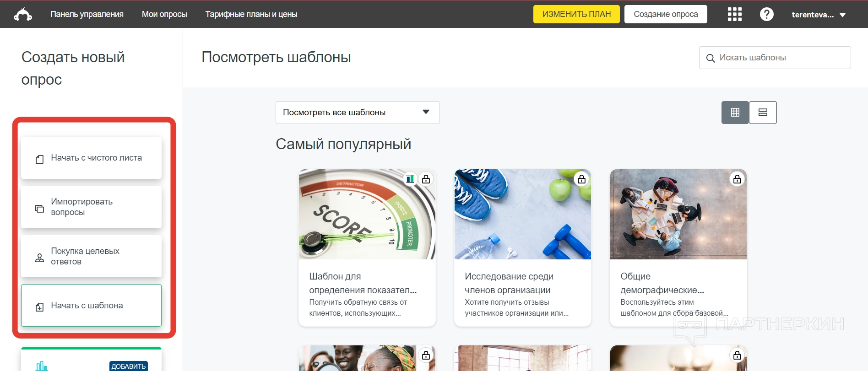Click the blue ДОБАВИТЬ badge
This screenshot has width=868, height=371.
click(129, 366)
